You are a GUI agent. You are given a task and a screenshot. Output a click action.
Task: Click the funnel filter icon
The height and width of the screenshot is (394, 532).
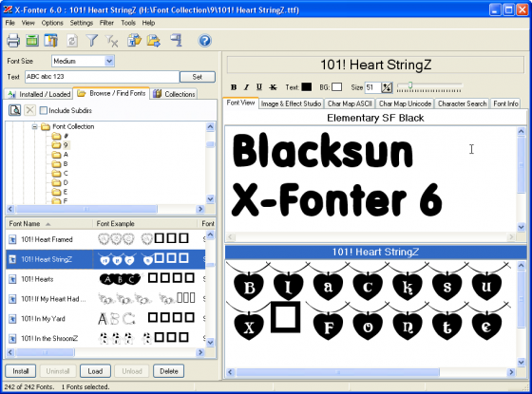click(91, 41)
